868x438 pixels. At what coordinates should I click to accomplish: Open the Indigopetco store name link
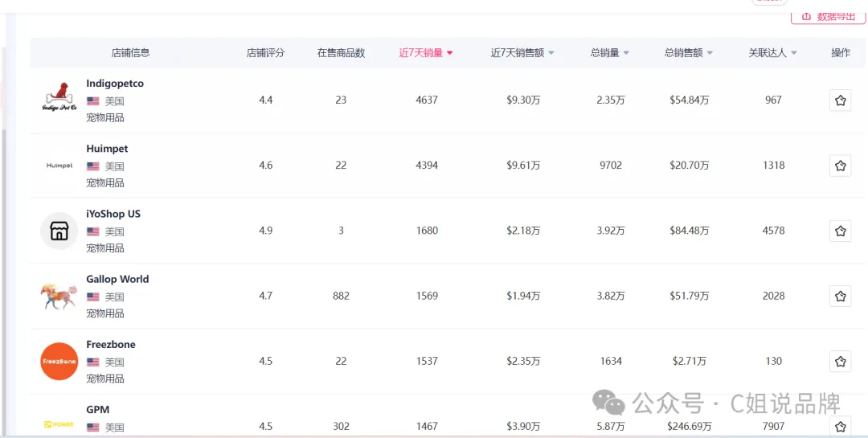115,84
